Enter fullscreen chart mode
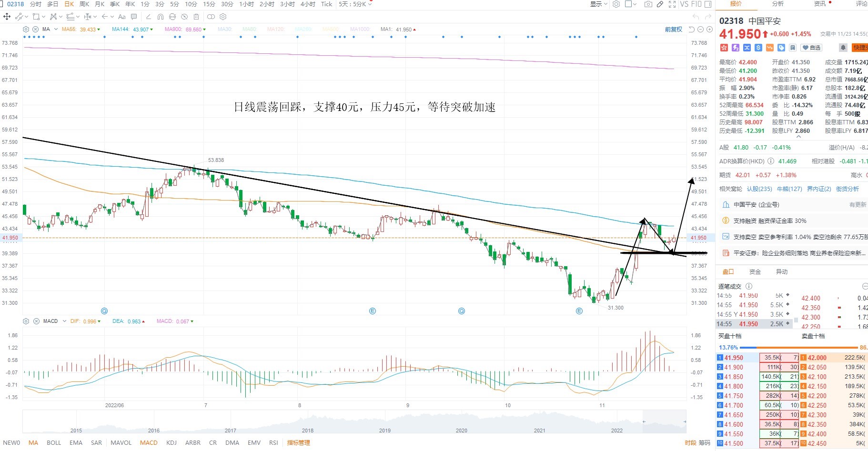The height and width of the screenshot is (451, 868). [x=672, y=4]
